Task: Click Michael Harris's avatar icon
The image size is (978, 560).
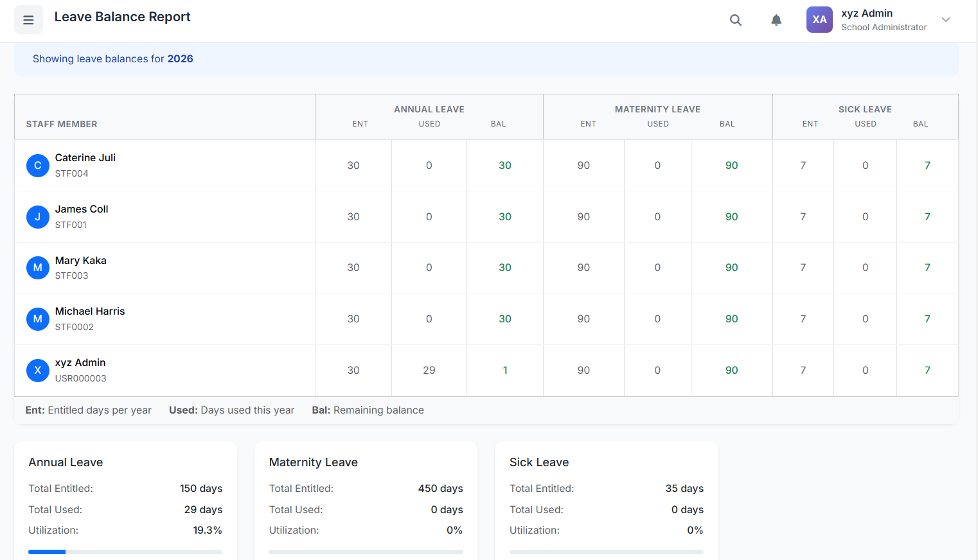Action: [37, 319]
